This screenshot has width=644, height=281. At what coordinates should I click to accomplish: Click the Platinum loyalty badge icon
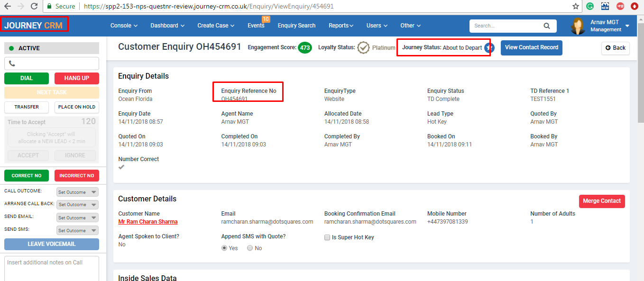363,48
